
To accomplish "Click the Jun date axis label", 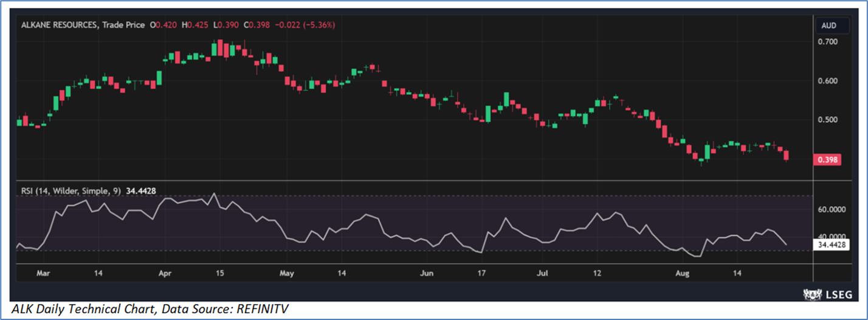I will pos(428,273).
